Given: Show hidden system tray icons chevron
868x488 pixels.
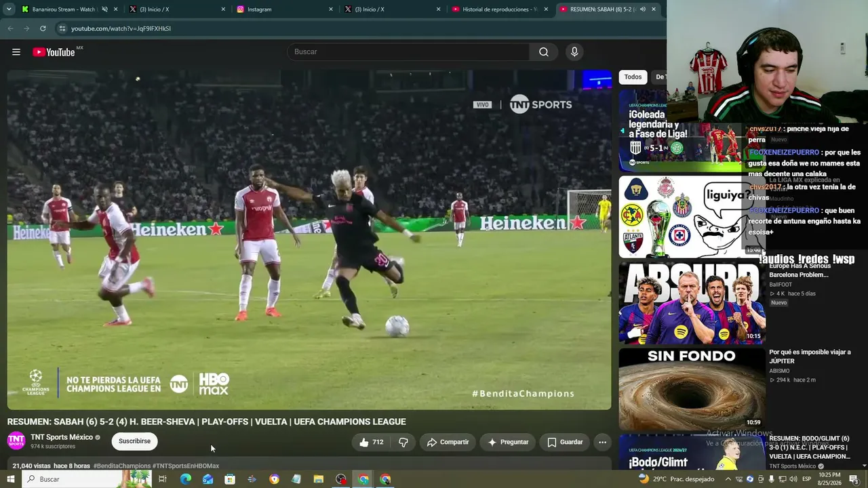Looking at the screenshot, I should coord(728,479).
